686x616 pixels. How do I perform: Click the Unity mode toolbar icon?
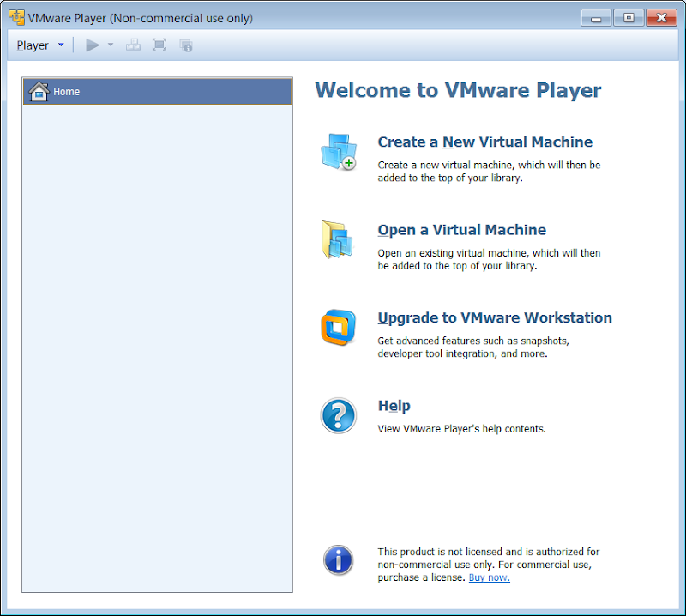click(186, 45)
